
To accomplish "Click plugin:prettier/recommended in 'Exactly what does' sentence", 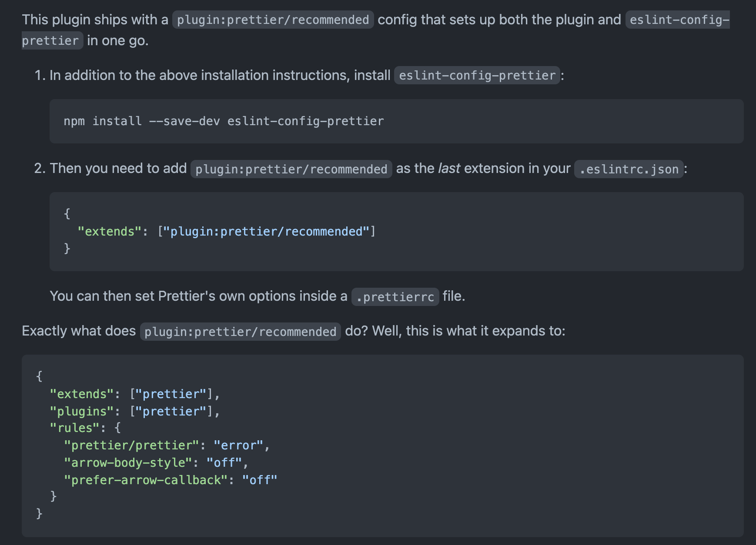I will point(240,331).
